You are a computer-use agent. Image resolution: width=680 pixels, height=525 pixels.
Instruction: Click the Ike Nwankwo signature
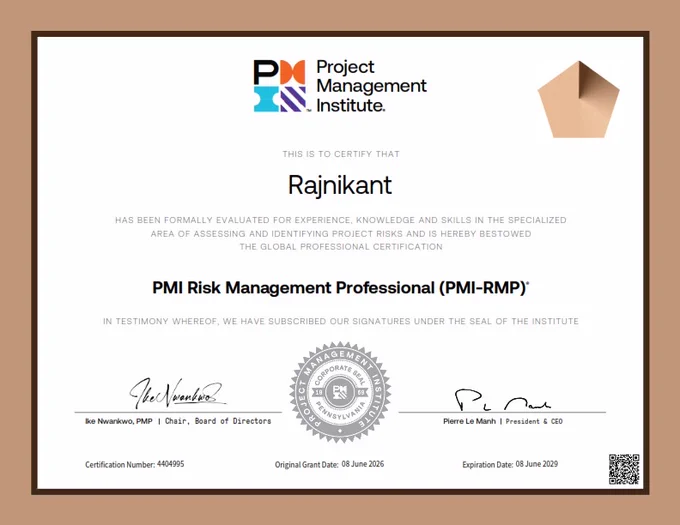click(x=177, y=393)
